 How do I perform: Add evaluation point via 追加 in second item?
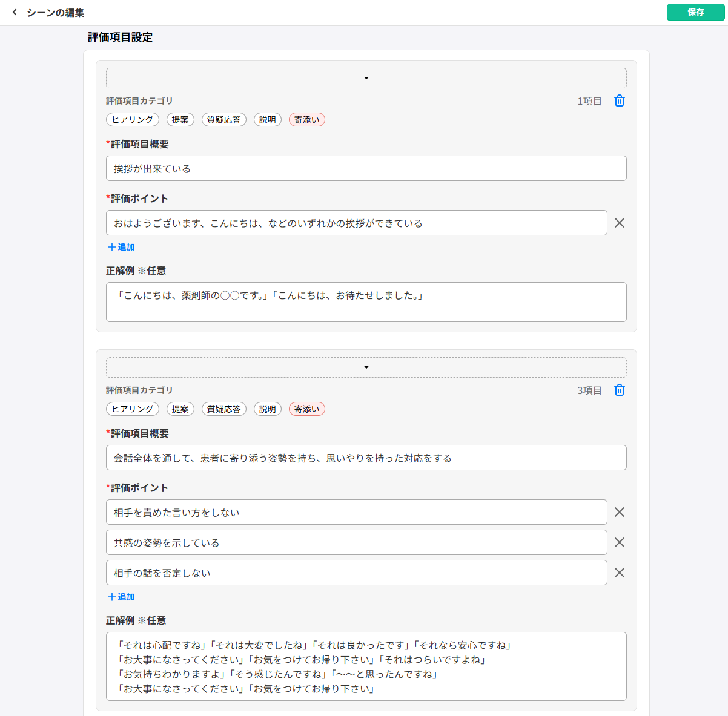click(121, 597)
